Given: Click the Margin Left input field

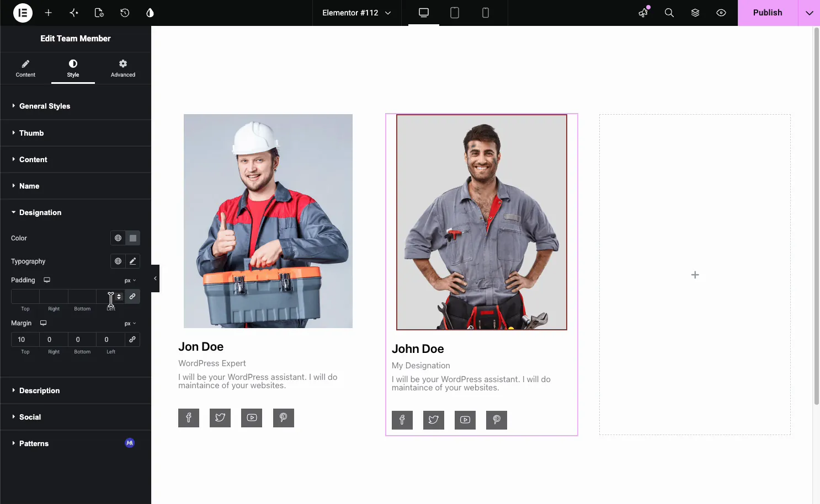Looking at the screenshot, I should point(111,340).
